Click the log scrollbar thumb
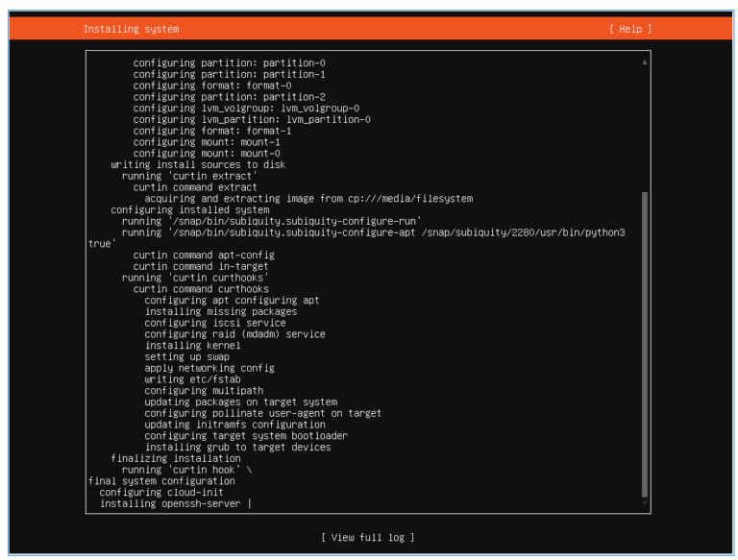Viewport: 738px width, 560px height. click(644, 344)
